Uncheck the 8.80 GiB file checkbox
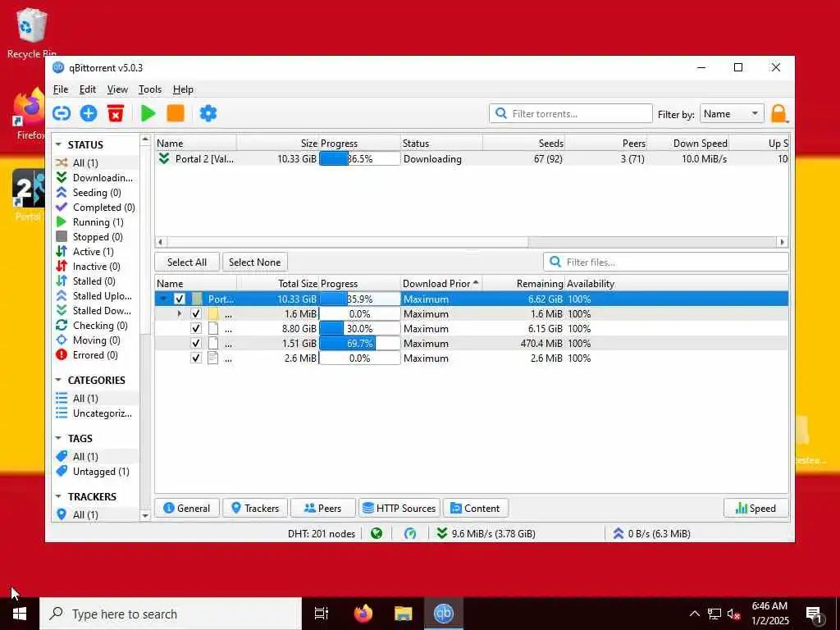840x630 pixels. point(196,328)
